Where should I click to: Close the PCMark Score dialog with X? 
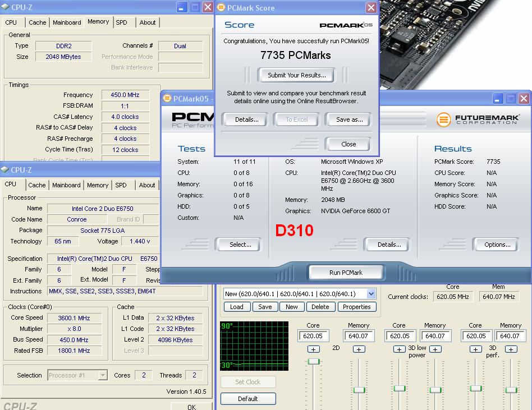click(x=371, y=7)
